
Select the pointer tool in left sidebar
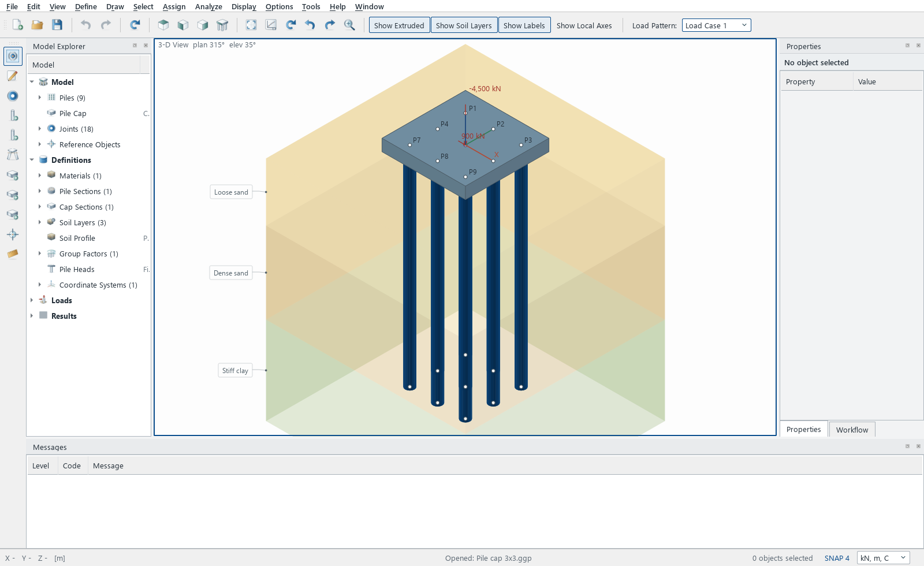click(13, 56)
